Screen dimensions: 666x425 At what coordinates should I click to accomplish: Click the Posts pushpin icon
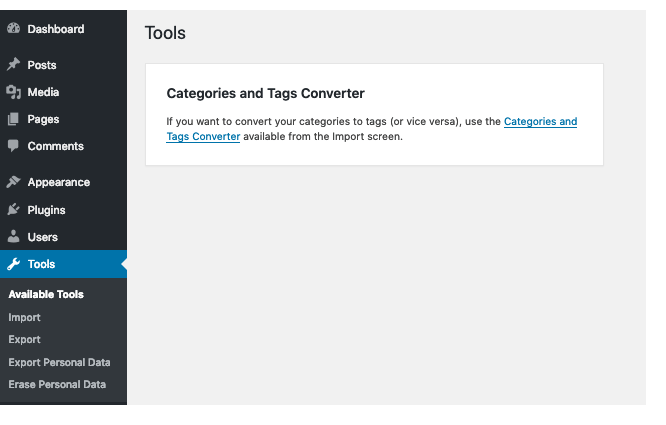click(13, 65)
